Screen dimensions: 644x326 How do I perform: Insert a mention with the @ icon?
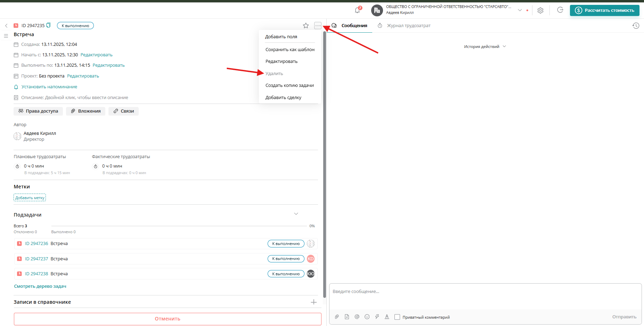(x=357, y=317)
